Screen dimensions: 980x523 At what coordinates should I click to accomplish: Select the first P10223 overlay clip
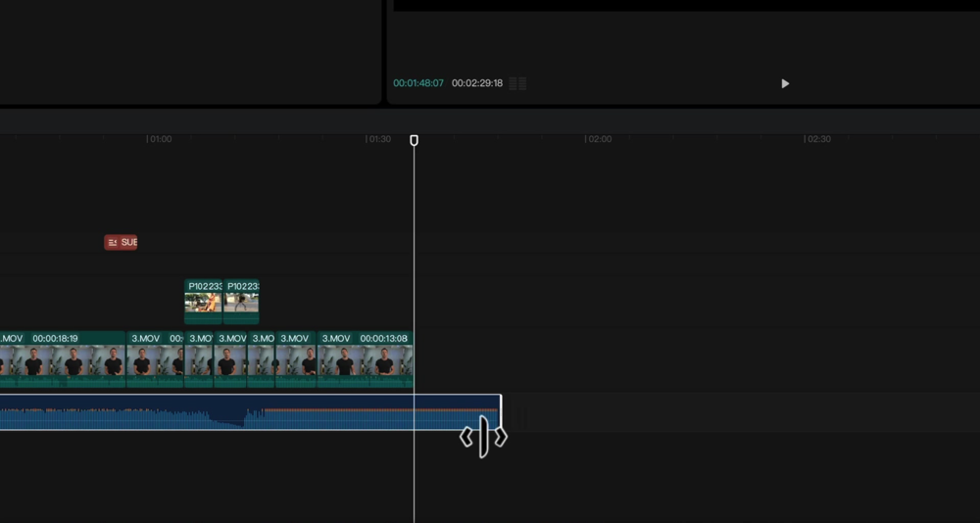coord(203,302)
